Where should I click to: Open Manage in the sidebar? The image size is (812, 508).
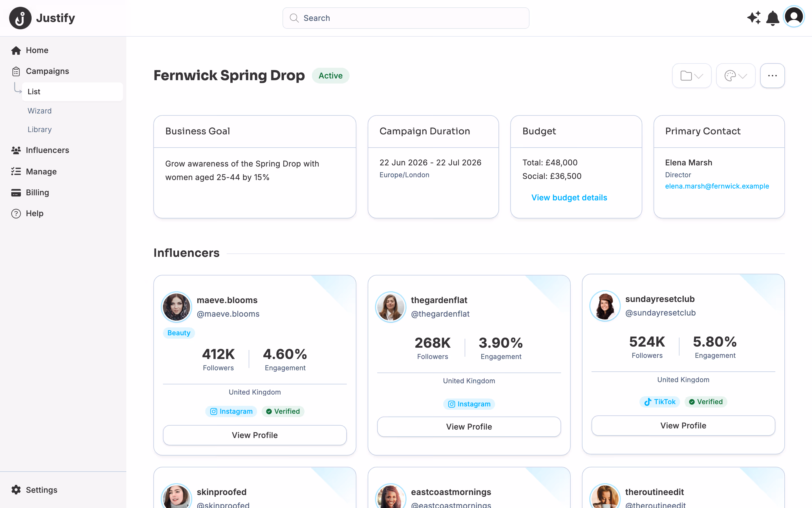tap(41, 171)
